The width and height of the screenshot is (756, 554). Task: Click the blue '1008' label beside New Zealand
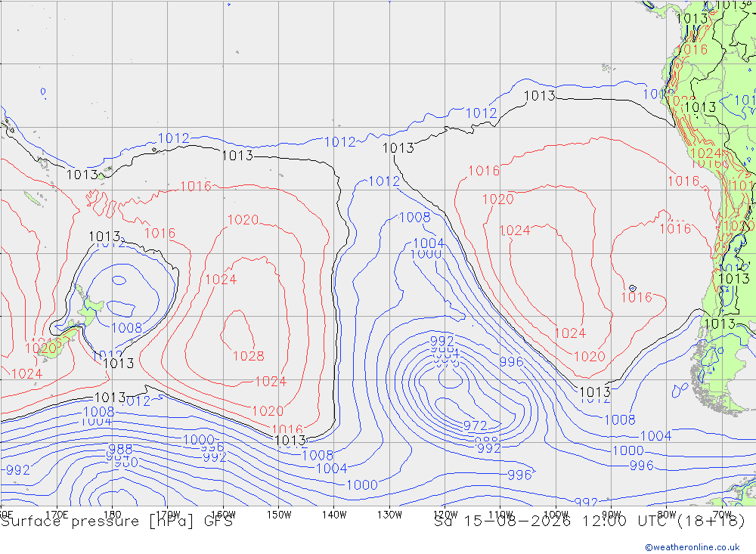(127, 328)
